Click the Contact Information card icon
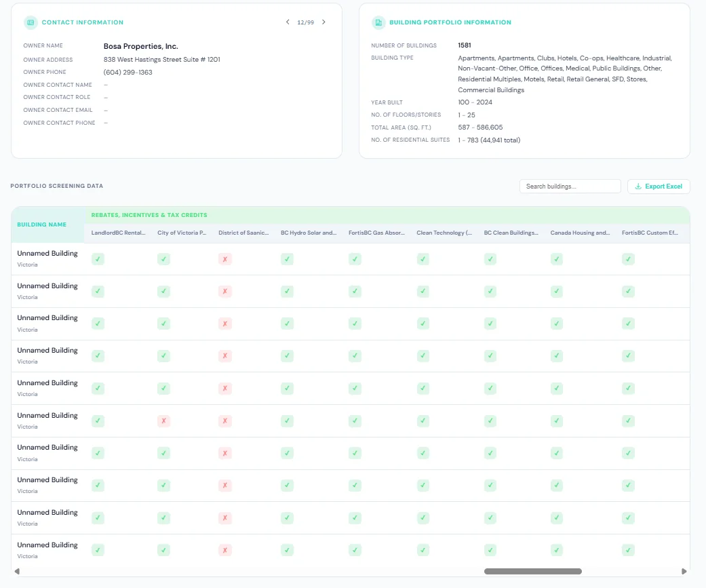706x588 pixels. click(31, 22)
